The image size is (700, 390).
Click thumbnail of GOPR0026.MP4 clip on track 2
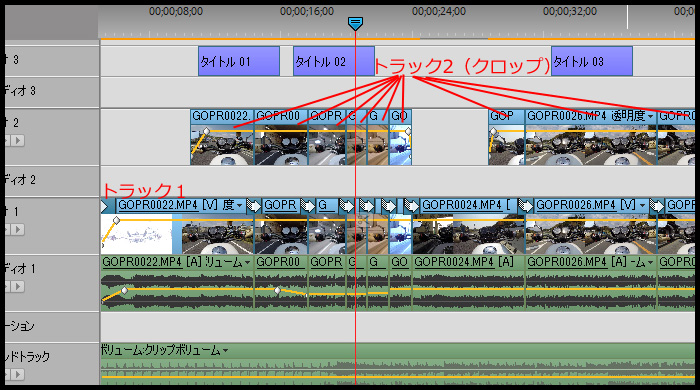coord(591,145)
